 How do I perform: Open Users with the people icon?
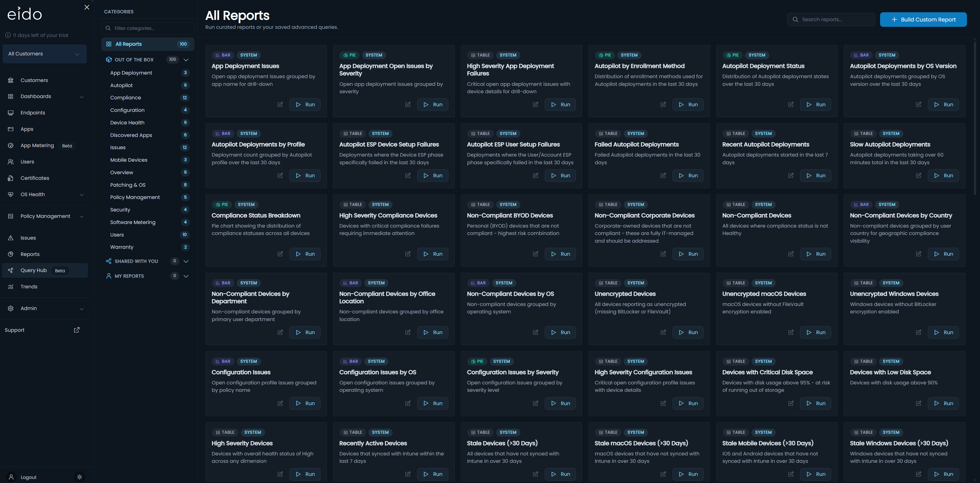11,162
